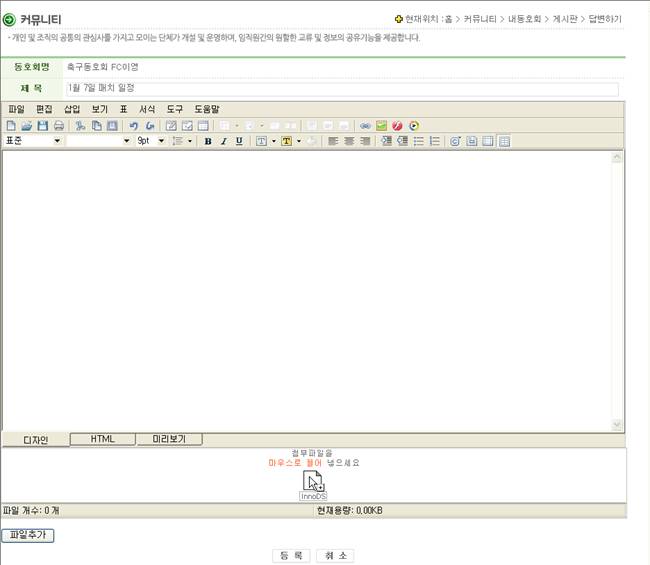This screenshot has height=565, width=650.
Task: Click the New document icon
Action: tap(11, 126)
